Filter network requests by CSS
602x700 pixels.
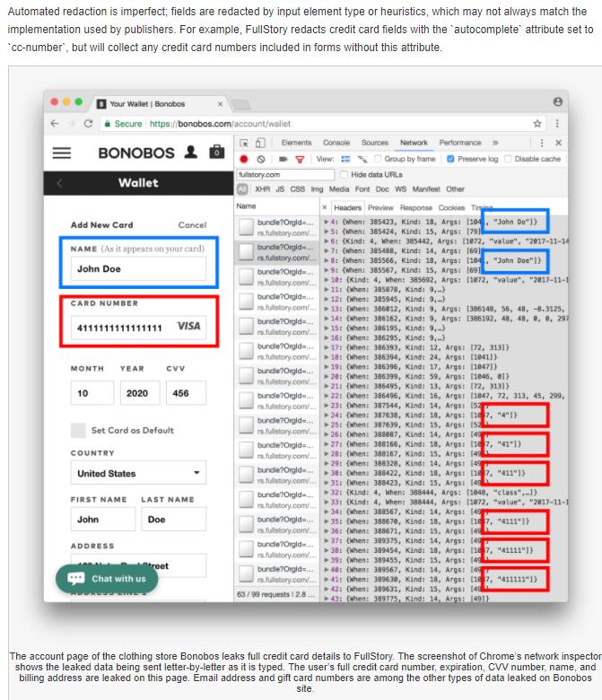[298, 189]
